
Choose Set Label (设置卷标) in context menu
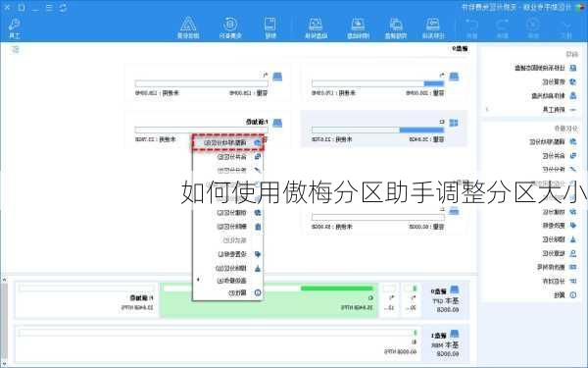[x=228, y=254]
